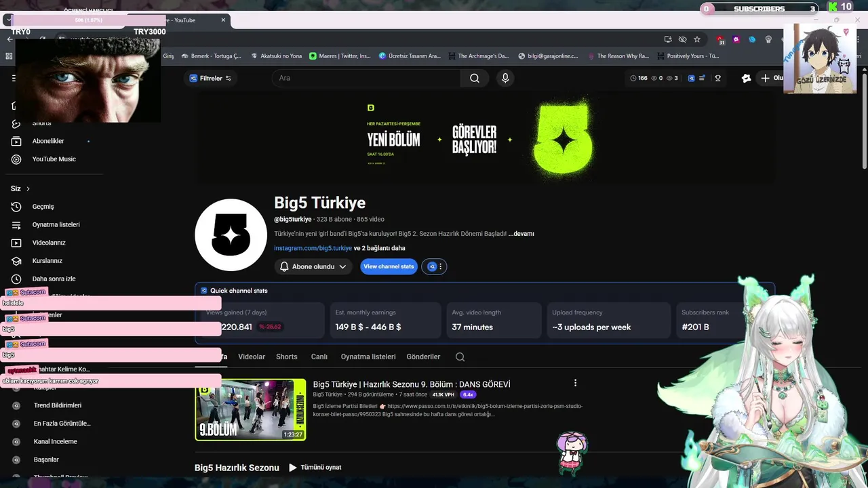Open The Archmage's Da... bookmark
The width and height of the screenshot is (868, 488).
coord(478,56)
